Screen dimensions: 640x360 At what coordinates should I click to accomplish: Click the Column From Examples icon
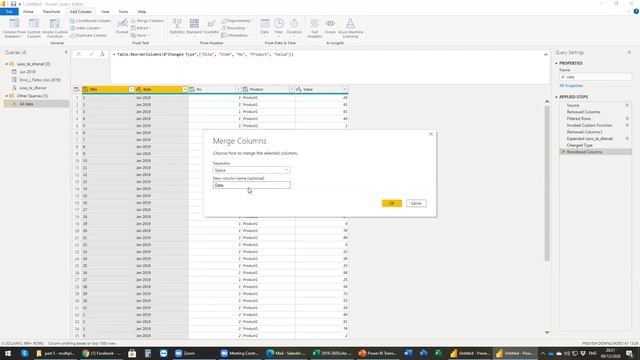pos(14,24)
